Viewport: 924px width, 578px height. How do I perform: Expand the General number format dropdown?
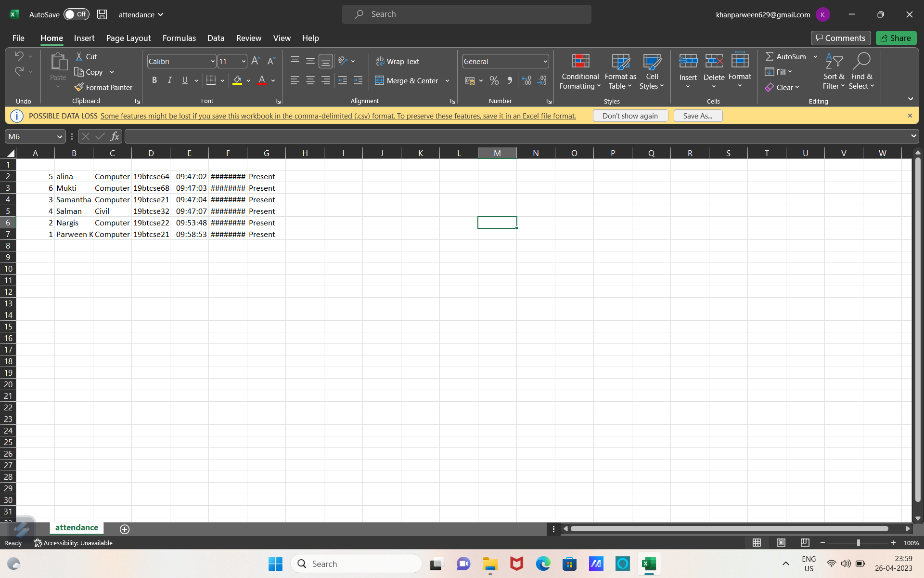[545, 61]
